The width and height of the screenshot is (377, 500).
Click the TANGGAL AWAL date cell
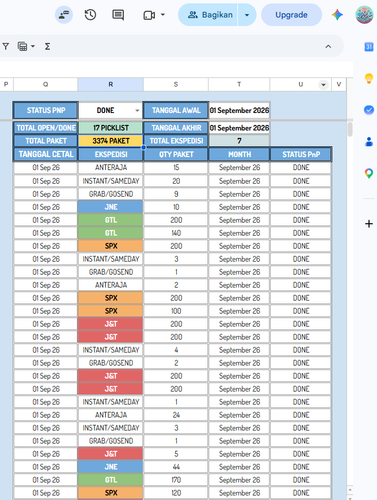tap(239, 110)
